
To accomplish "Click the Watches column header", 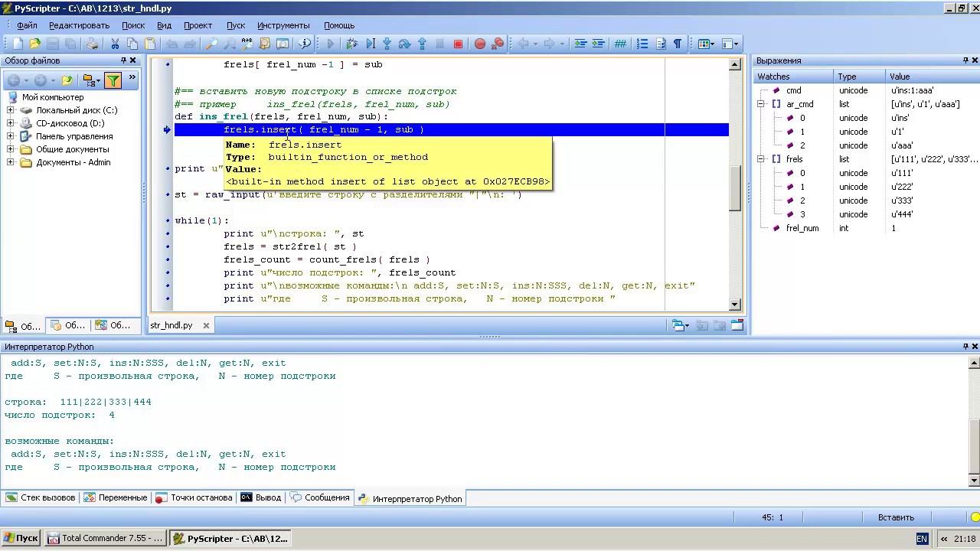I will pos(794,77).
